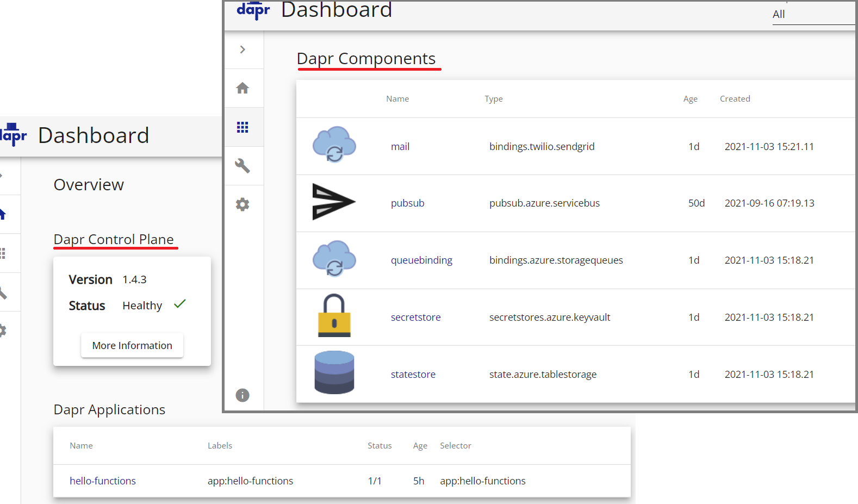Click the statestore database icon
Screen dimensions: 858x504
(x=334, y=372)
